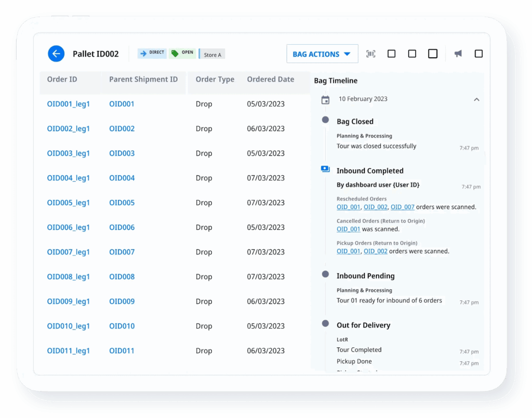The width and height of the screenshot is (532, 418).
Task: Tick the checkbox immediately after the barcode icon
Action: pyautogui.click(x=391, y=54)
